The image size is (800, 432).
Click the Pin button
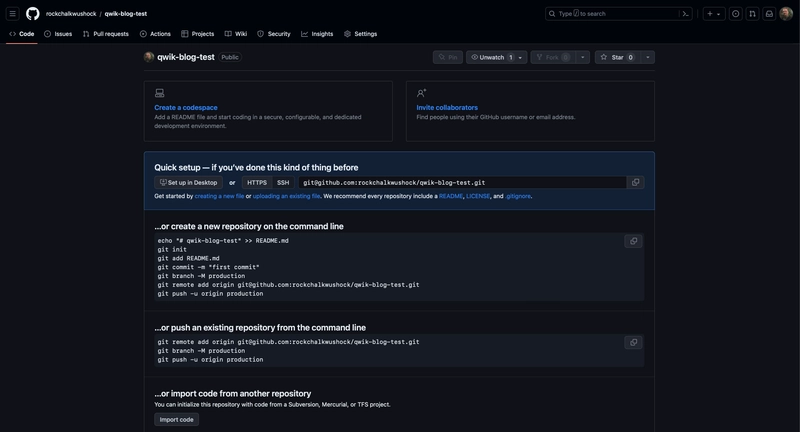tap(448, 57)
